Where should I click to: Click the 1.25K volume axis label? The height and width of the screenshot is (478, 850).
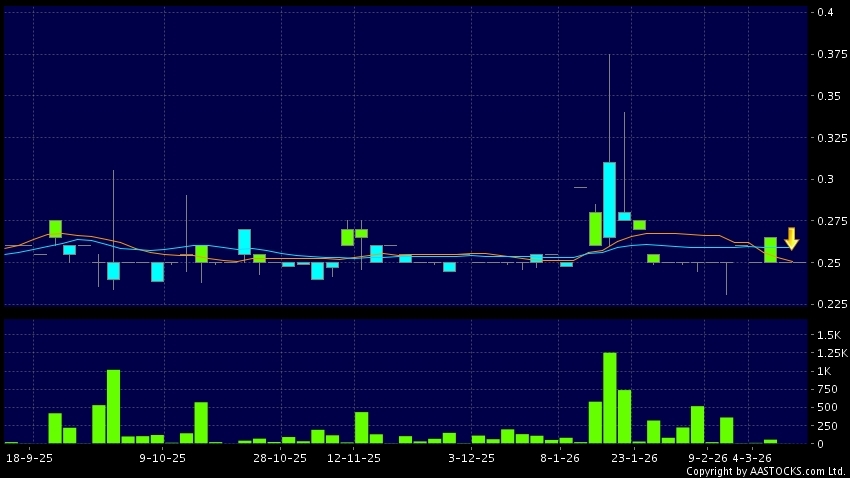pyautogui.click(x=830, y=353)
